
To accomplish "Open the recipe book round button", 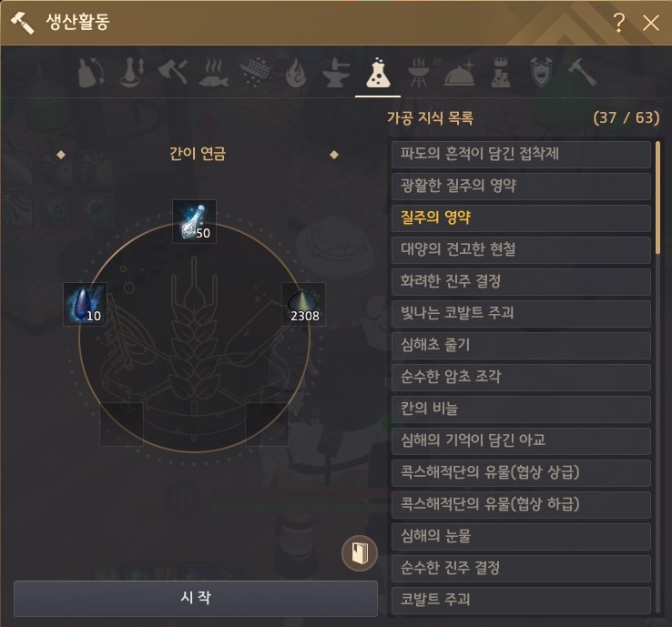I will click(360, 553).
